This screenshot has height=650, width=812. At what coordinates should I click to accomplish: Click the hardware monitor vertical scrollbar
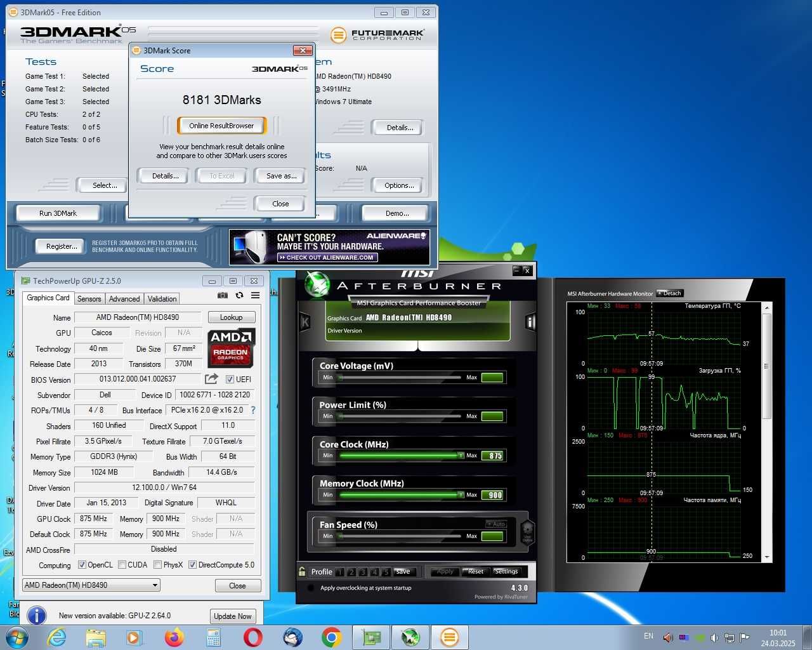coord(767,432)
